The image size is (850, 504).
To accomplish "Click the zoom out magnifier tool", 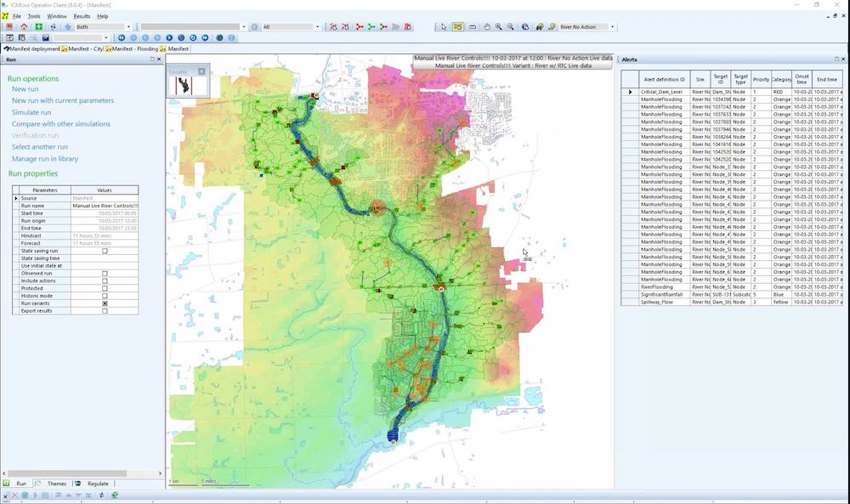I will tap(510, 27).
